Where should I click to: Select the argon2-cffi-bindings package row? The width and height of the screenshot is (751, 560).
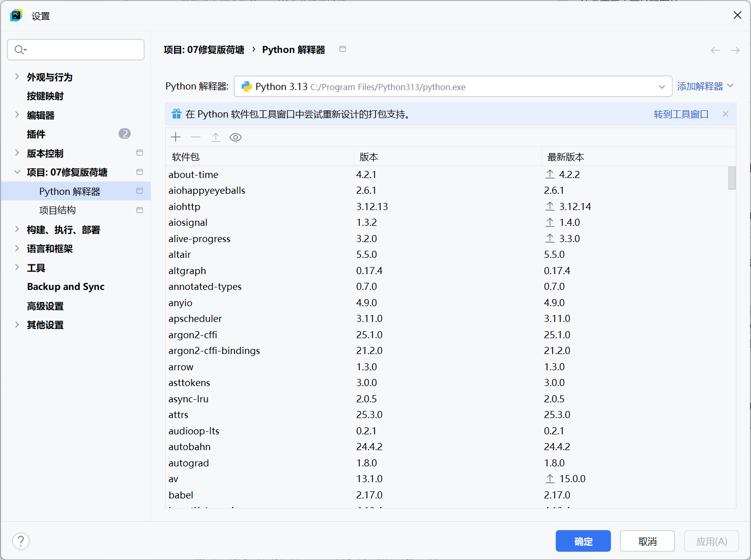click(447, 350)
